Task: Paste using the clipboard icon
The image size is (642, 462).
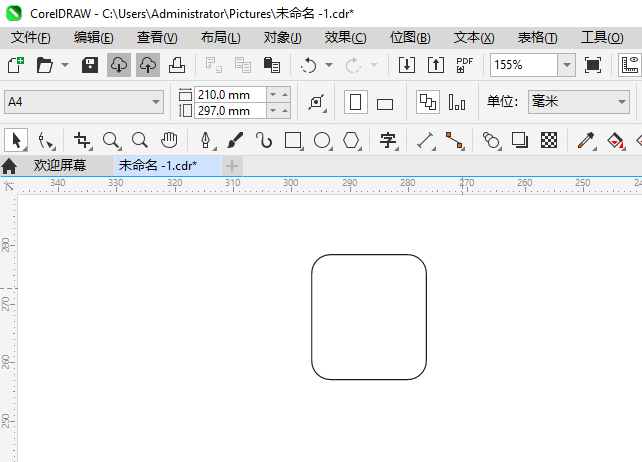Action: [272, 65]
